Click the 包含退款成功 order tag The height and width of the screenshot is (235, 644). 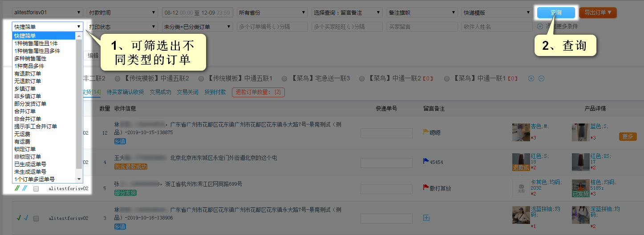pyautogui.click(x=130, y=167)
